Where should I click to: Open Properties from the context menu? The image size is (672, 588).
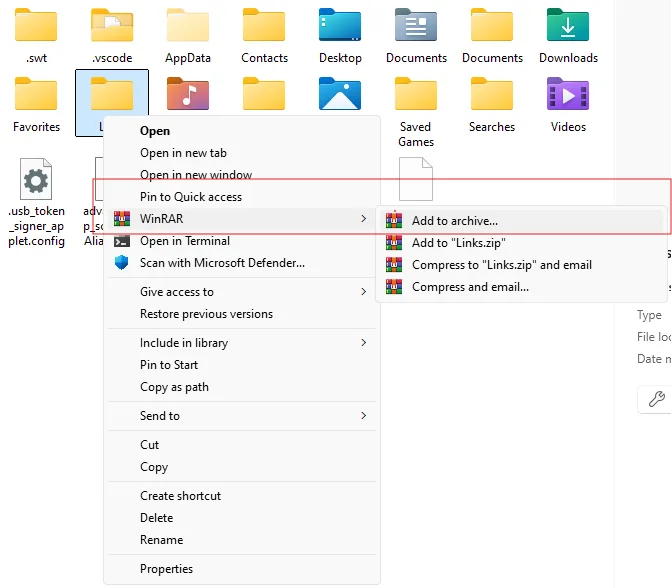pos(242,568)
